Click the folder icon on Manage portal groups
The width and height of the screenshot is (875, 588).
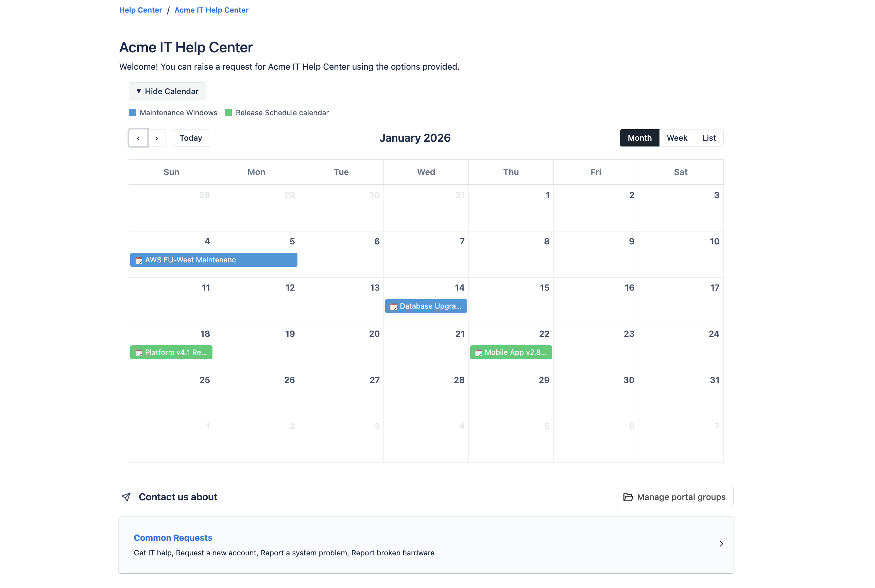pos(629,497)
